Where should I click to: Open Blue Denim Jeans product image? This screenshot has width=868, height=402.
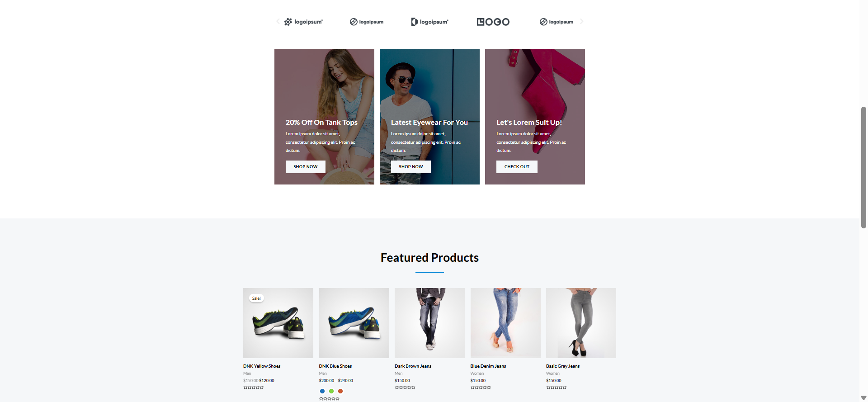pos(505,323)
